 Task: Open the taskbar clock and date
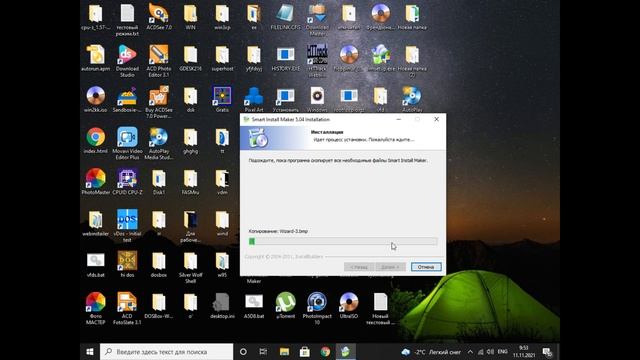click(524, 351)
